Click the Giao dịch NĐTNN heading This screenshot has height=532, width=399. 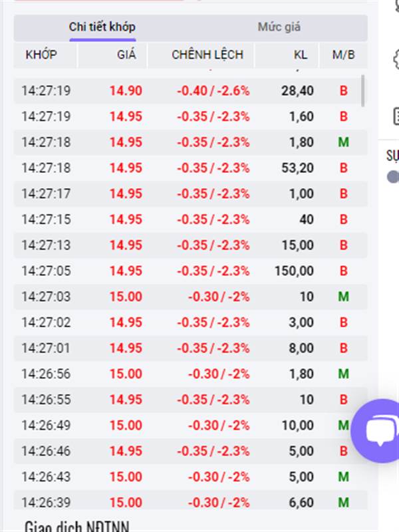(76, 526)
